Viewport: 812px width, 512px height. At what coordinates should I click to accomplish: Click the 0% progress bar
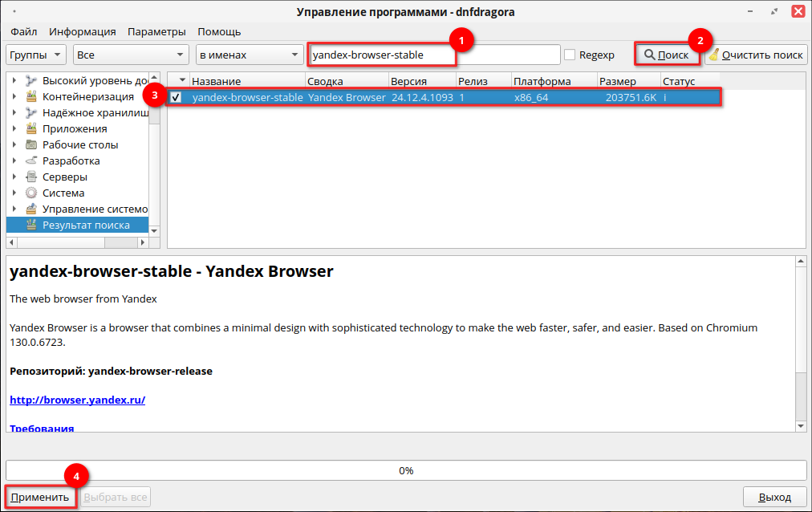406,470
